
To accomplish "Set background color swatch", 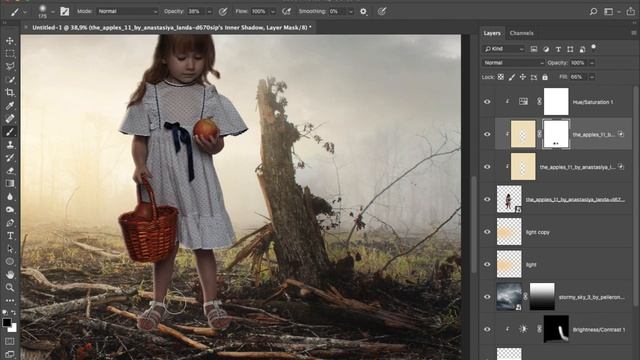I will pos(13,327).
